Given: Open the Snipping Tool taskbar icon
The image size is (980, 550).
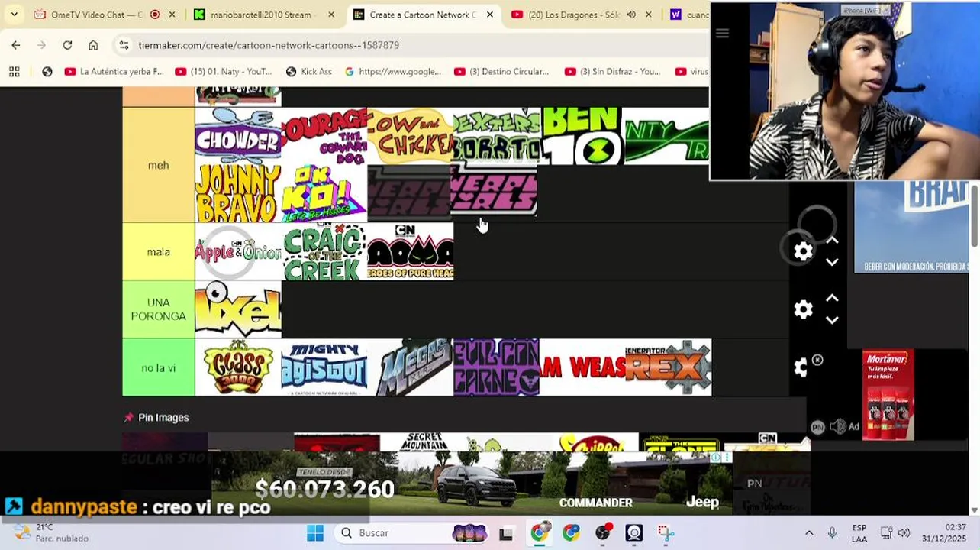Looking at the screenshot, I should 666,532.
